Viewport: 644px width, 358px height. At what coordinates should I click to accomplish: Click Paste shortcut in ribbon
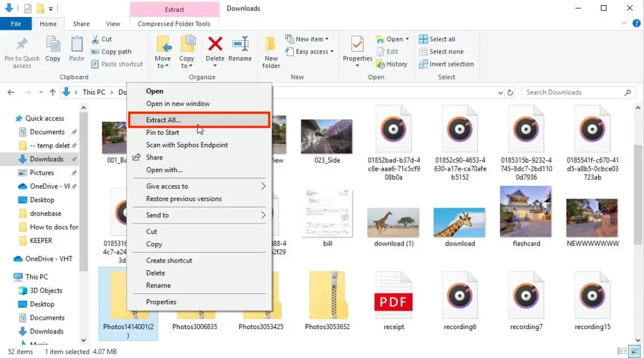click(x=117, y=64)
